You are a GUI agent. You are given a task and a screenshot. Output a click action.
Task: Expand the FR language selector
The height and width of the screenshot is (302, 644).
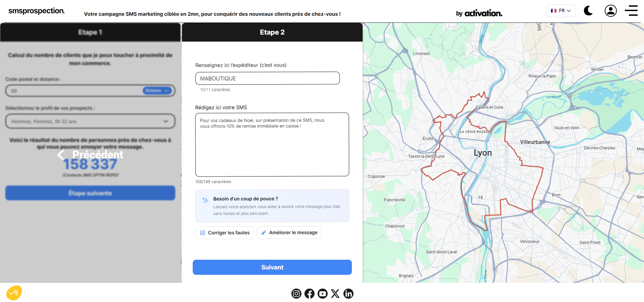(x=561, y=11)
